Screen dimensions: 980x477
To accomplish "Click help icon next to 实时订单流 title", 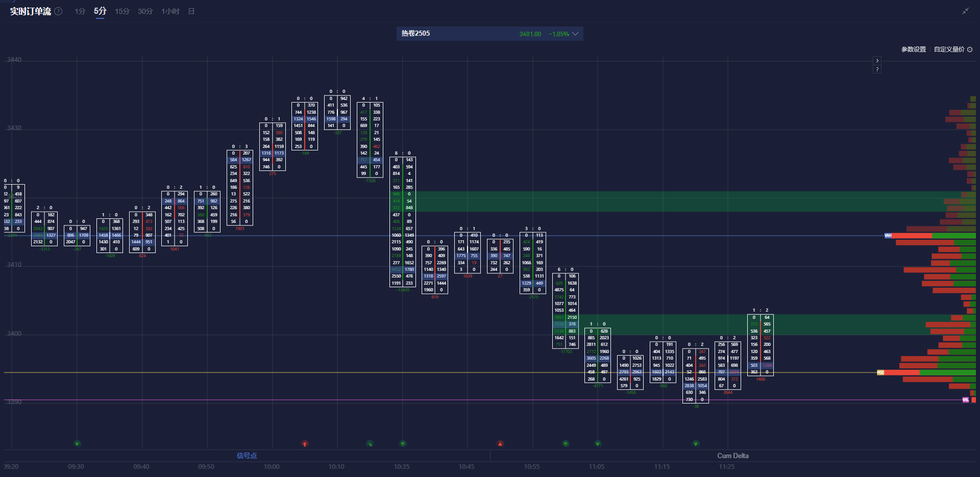I will coord(59,11).
